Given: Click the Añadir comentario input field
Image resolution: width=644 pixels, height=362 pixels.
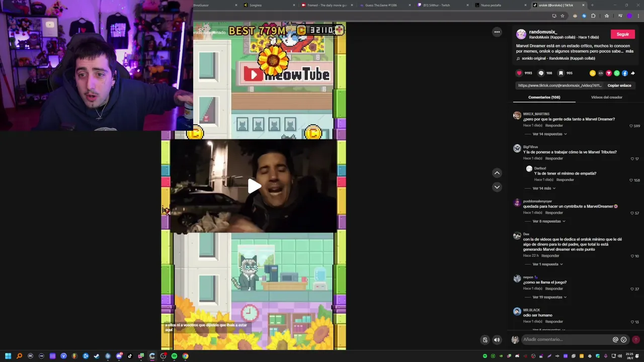Looking at the screenshot, I should (567, 339).
